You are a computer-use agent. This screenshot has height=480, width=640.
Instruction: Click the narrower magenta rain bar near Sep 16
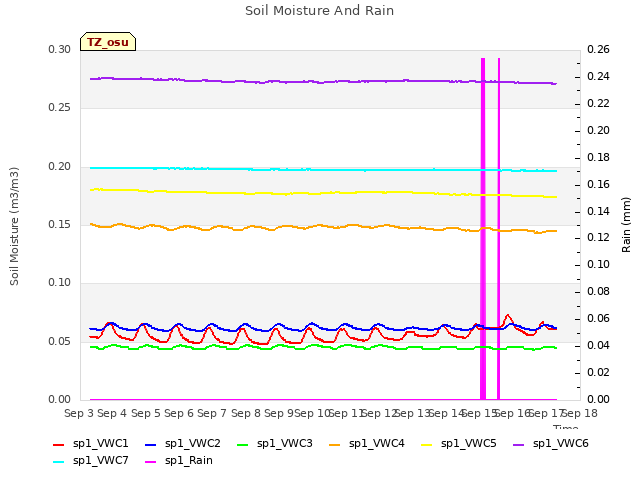(x=499, y=229)
